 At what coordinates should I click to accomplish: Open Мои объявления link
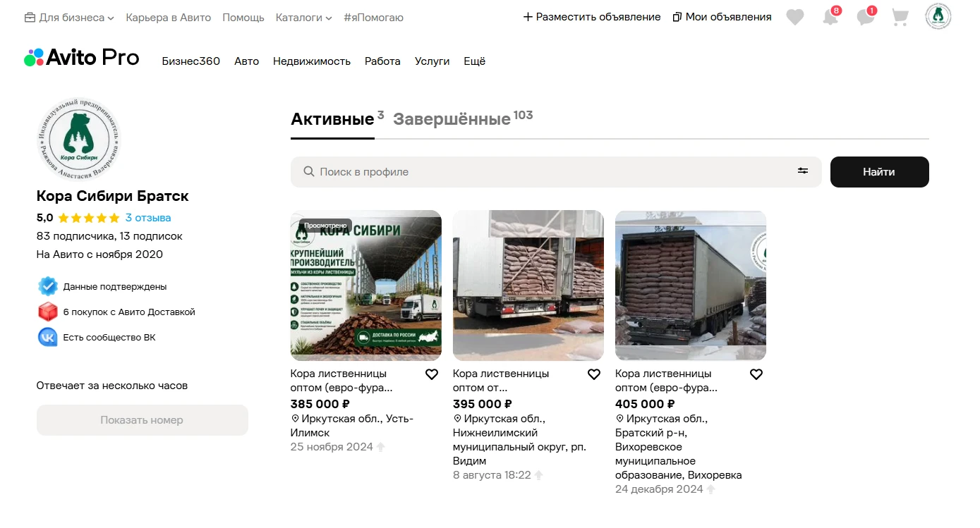click(x=722, y=17)
